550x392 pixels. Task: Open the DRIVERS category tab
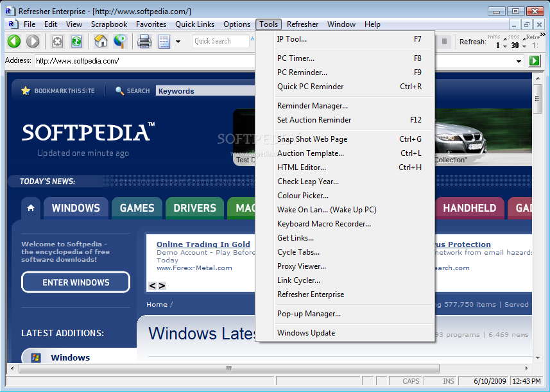[194, 208]
